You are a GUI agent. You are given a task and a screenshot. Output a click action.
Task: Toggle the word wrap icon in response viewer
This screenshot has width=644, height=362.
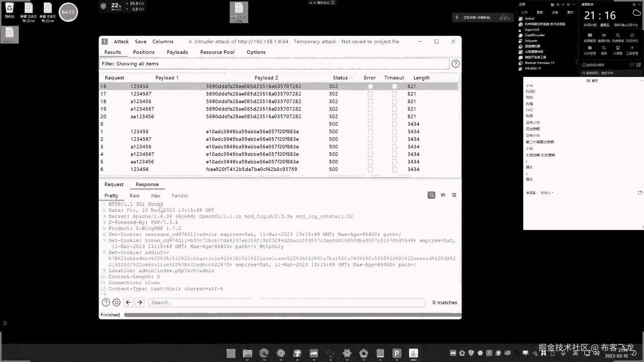coord(431,195)
